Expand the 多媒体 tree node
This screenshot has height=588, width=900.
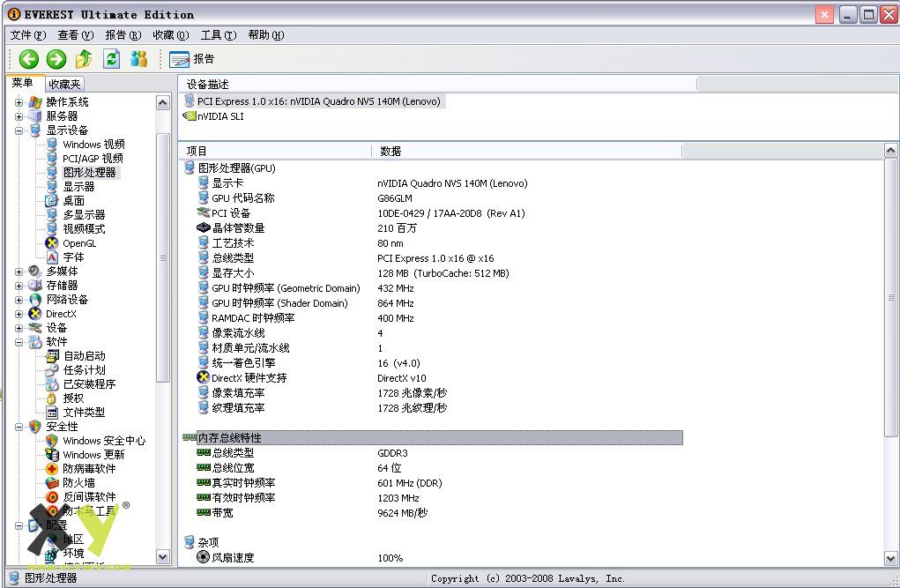[19, 272]
